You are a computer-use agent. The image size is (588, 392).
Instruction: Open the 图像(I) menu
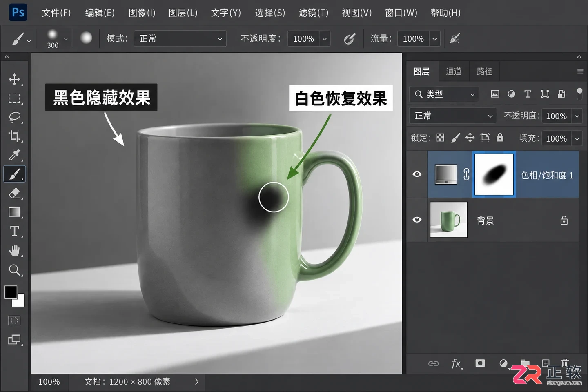point(142,13)
